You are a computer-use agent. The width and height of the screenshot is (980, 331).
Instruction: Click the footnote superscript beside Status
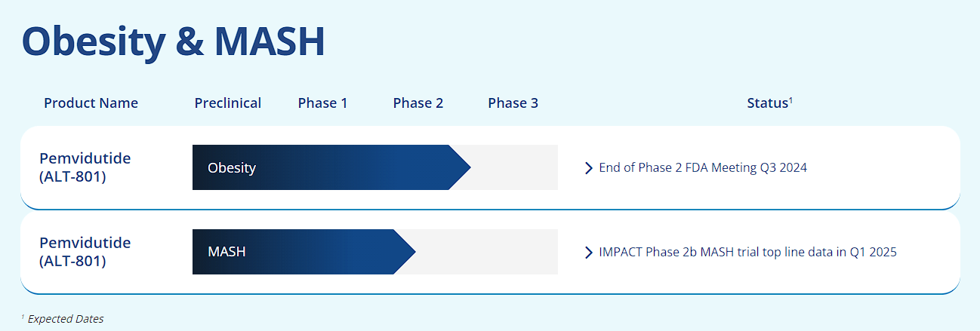click(790, 100)
